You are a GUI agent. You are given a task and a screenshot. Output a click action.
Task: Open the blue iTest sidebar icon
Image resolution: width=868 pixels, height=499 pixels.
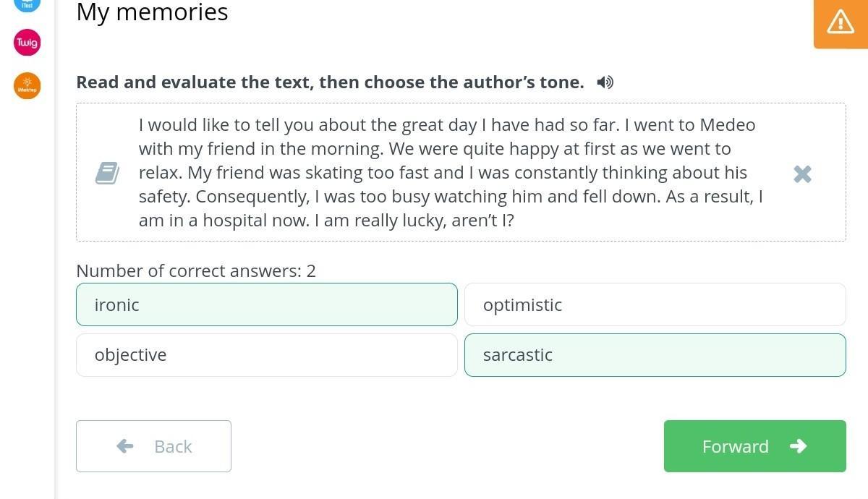(27, 4)
